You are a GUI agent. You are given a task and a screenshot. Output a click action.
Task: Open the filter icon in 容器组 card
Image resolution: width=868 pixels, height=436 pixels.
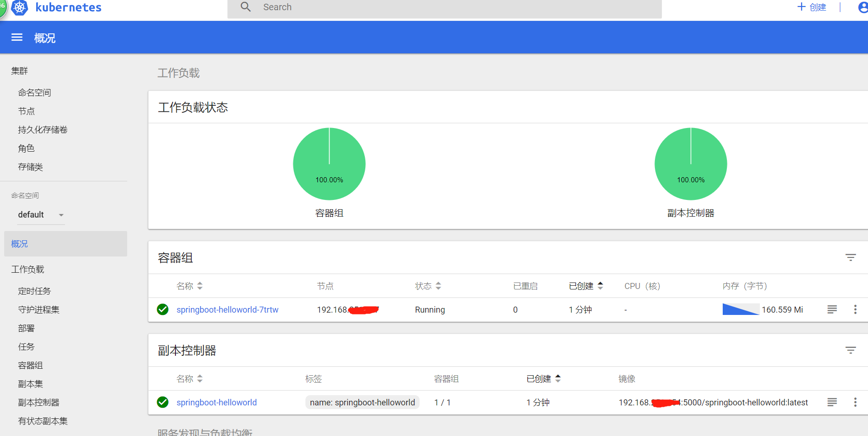(850, 257)
